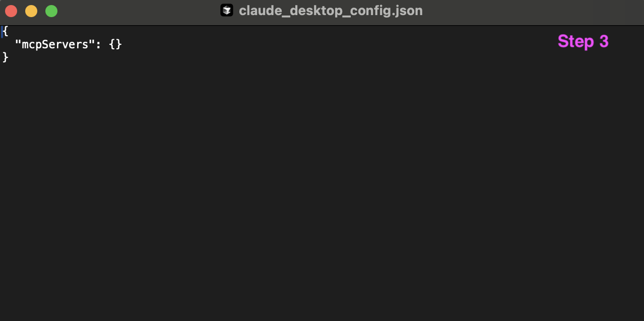Click between the empty {} braces
This screenshot has width=644, height=321.
click(x=116, y=44)
